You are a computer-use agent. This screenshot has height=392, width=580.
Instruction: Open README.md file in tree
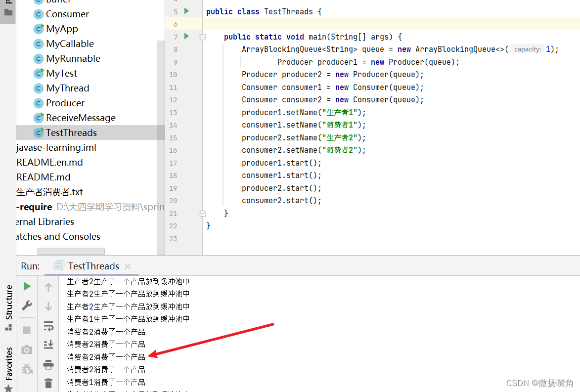pyautogui.click(x=44, y=177)
